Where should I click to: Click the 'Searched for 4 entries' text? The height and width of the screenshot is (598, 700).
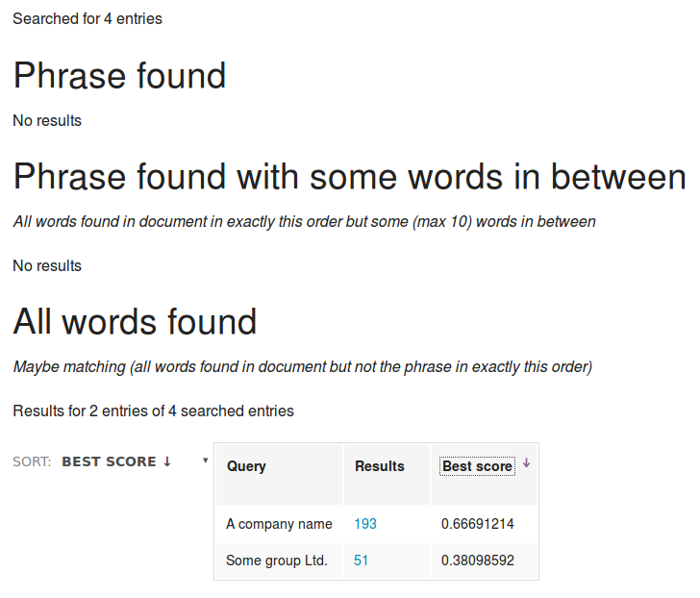click(x=87, y=18)
